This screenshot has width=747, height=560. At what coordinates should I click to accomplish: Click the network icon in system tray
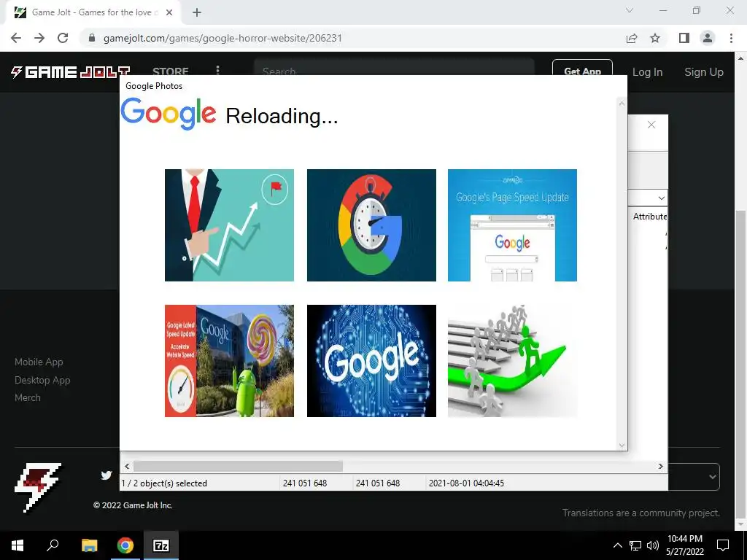[635, 545]
